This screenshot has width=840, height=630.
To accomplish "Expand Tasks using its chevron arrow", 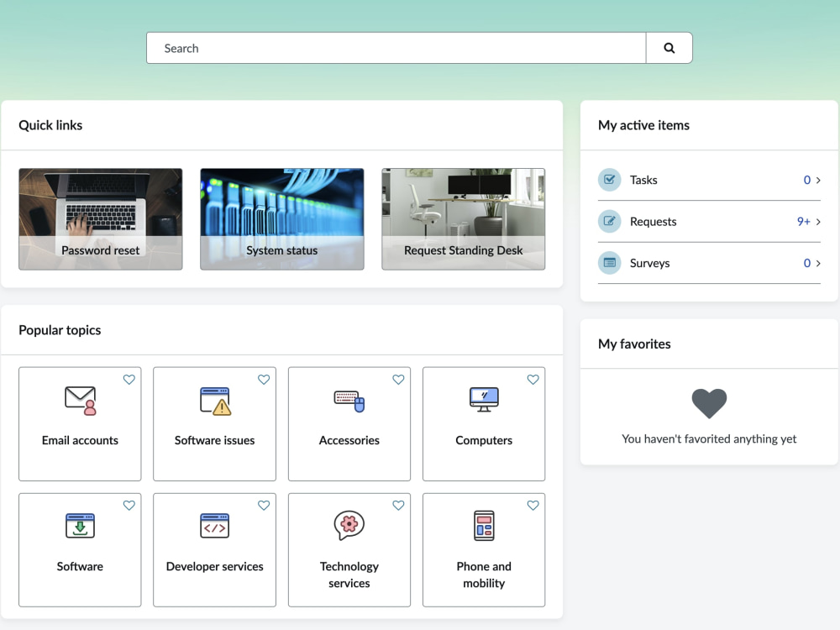I will point(818,180).
